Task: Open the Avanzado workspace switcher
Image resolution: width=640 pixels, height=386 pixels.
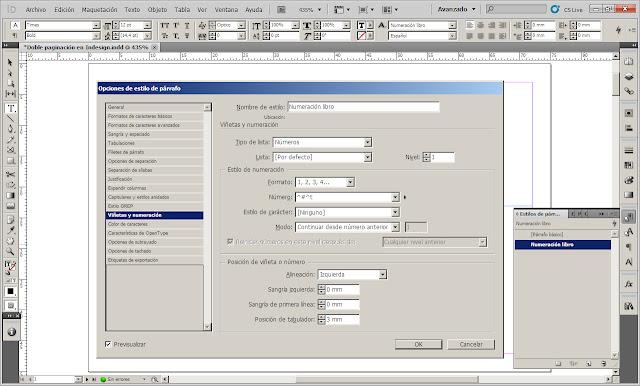Action: coord(456,9)
